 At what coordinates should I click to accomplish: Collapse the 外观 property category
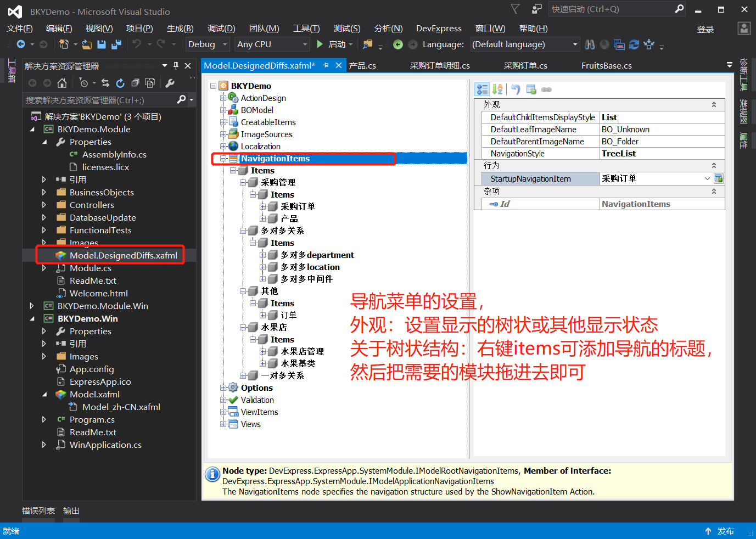coord(714,105)
